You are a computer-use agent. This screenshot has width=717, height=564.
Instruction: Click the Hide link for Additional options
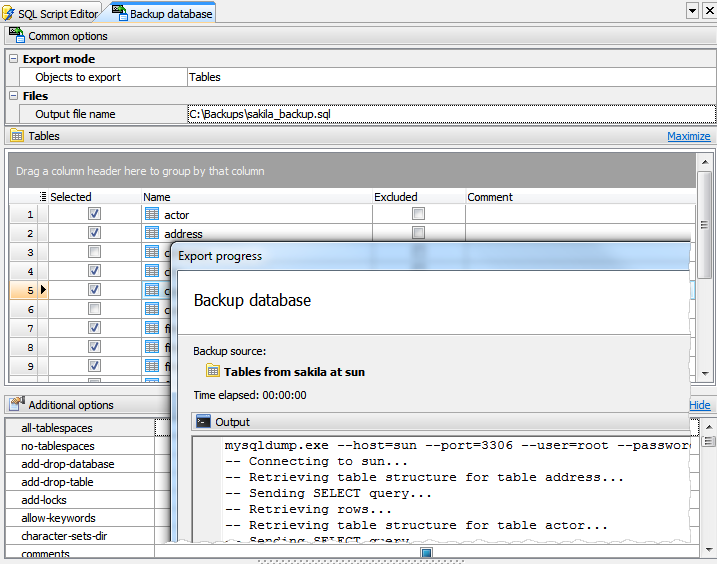point(700,405)
